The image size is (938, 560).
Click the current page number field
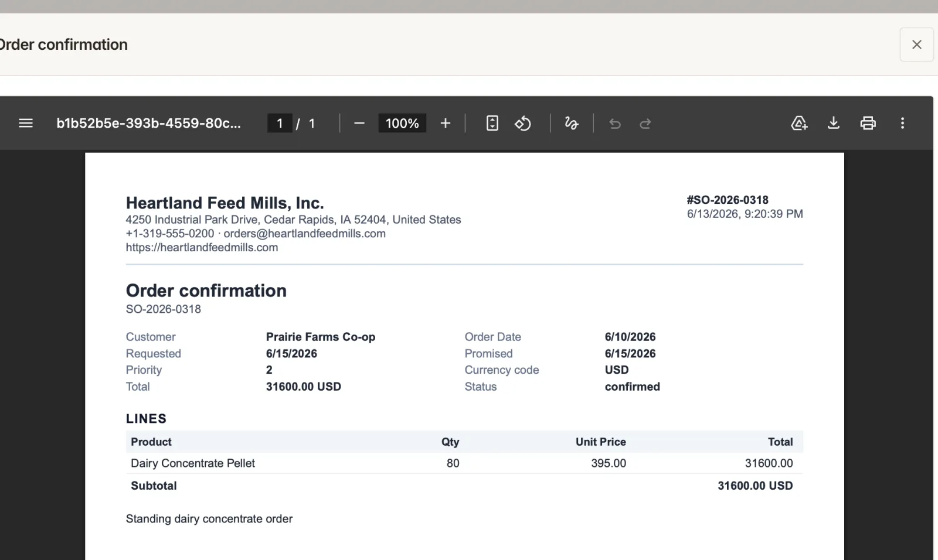(280, 123)
